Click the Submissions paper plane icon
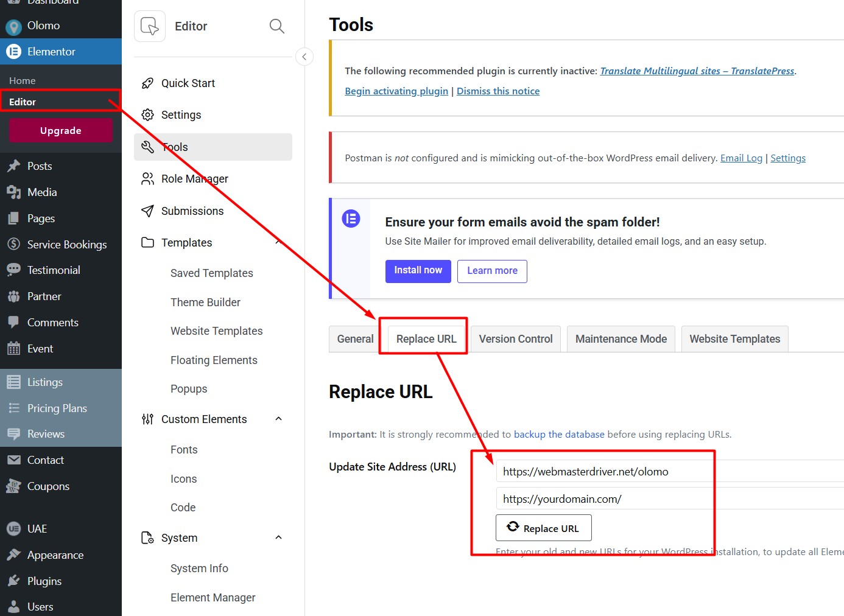The width and height of the screenshot is (844, 616). click(x=147, y=211)
